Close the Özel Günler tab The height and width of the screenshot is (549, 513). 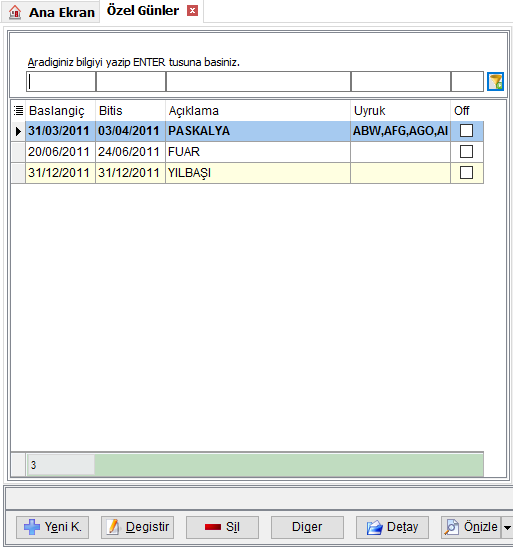(x=192, y=11)
